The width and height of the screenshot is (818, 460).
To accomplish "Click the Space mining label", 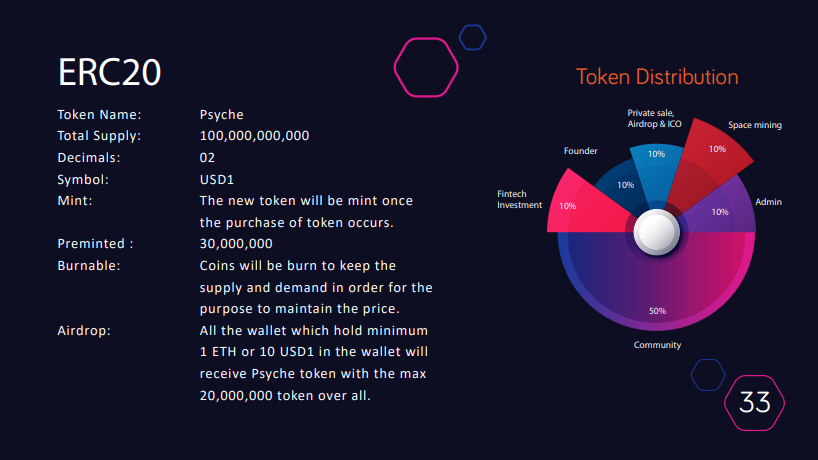I will 755,125.
